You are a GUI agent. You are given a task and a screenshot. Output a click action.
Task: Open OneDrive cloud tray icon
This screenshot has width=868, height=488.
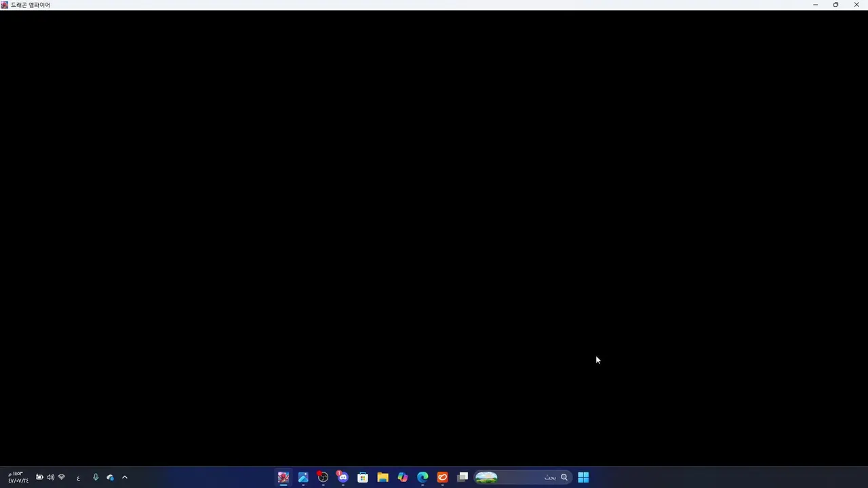point(110,477)
